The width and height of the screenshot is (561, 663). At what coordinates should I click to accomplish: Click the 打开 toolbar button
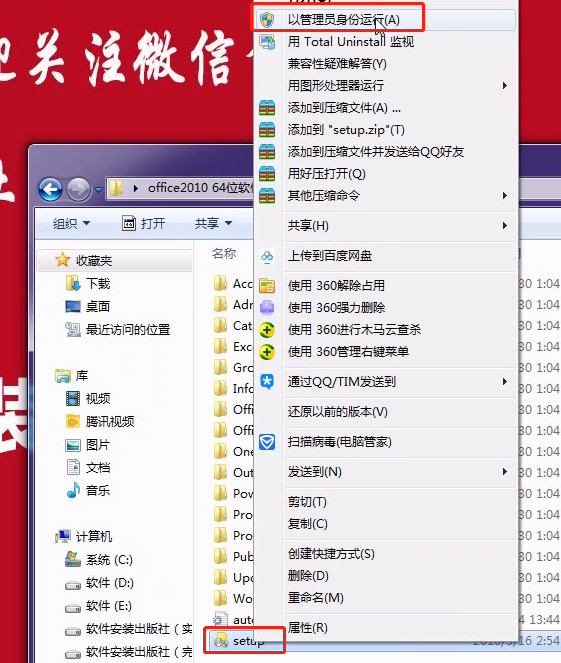[144, 223]
